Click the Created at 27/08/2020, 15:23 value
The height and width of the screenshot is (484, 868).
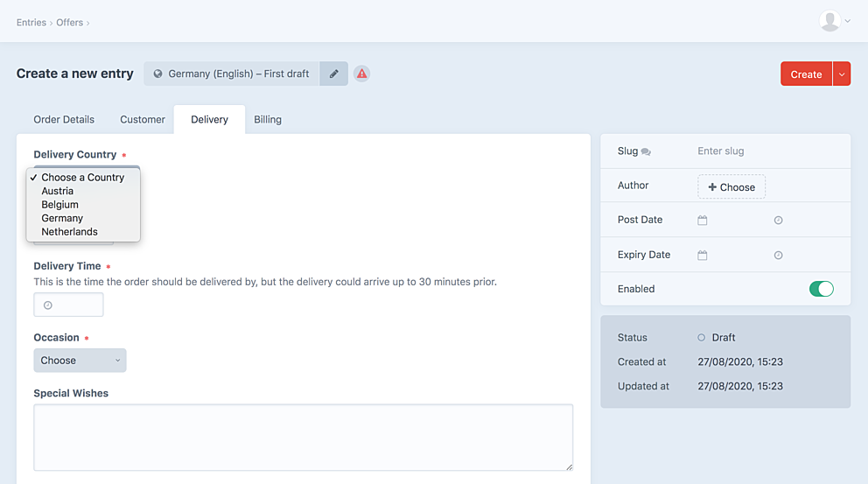(740, 362)
